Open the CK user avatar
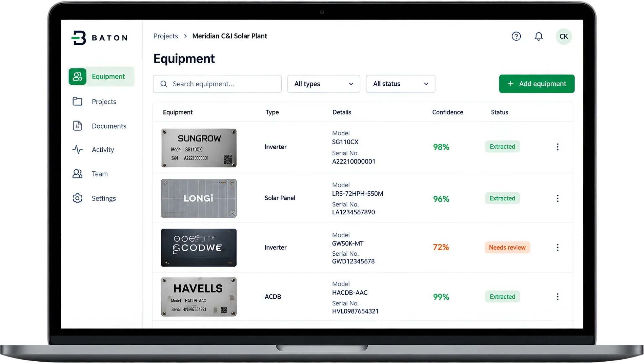The width and height of the screenshot is (644, 363). tap(564, 36)
